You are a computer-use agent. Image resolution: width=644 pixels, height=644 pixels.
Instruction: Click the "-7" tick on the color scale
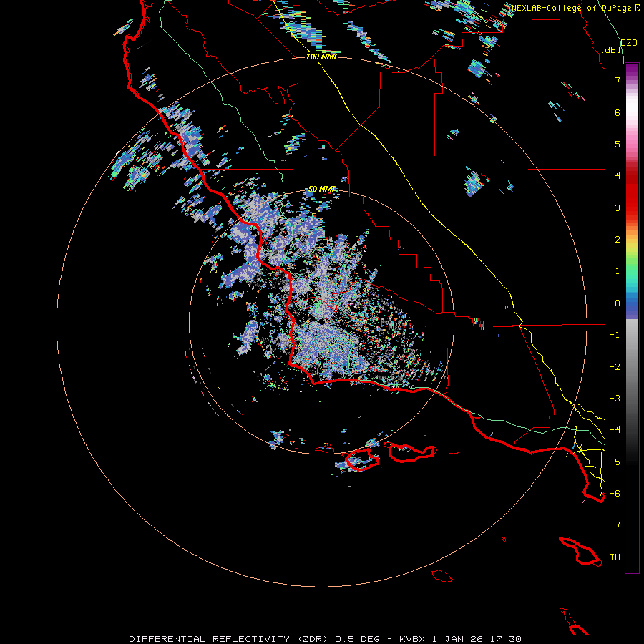tap(615, 525)
